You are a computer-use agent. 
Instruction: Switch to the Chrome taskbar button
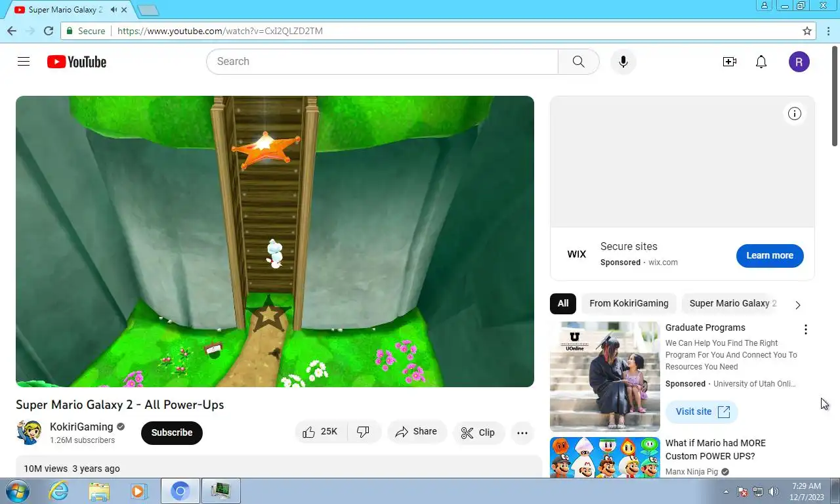pyautogui.click(x=180, y=491)
